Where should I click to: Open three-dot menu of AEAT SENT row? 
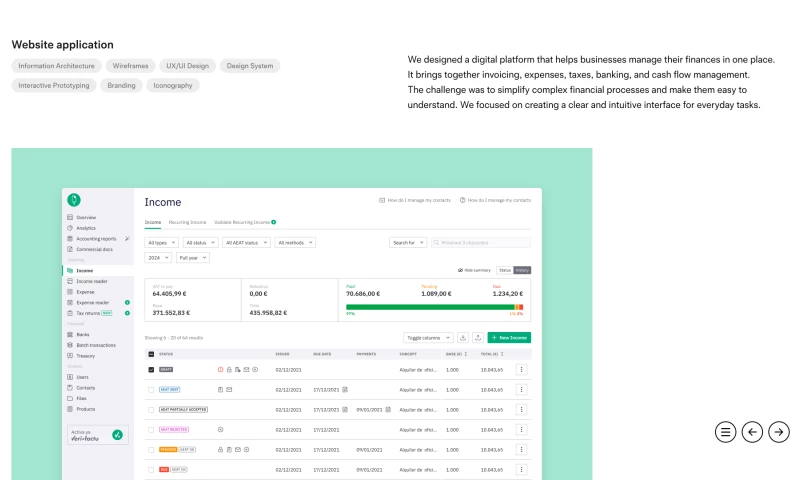tap(521, 390)
